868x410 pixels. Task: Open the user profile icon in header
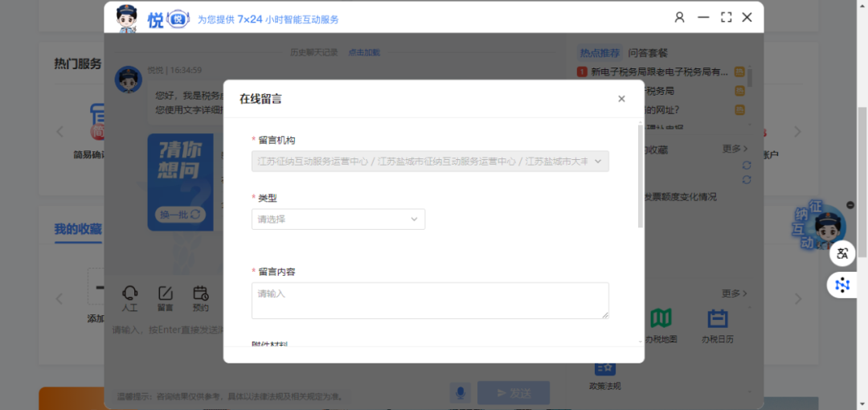click(680, 17)
